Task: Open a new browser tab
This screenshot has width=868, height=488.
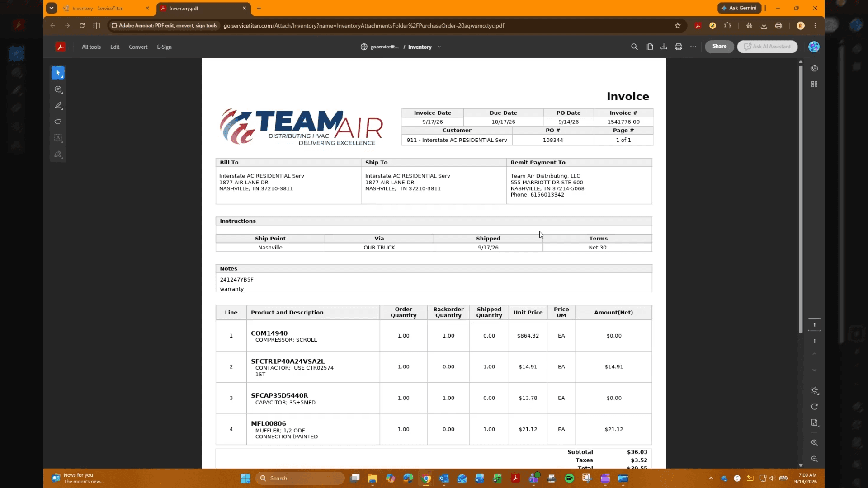Action: pyautogui.click(x=259, y=8)
